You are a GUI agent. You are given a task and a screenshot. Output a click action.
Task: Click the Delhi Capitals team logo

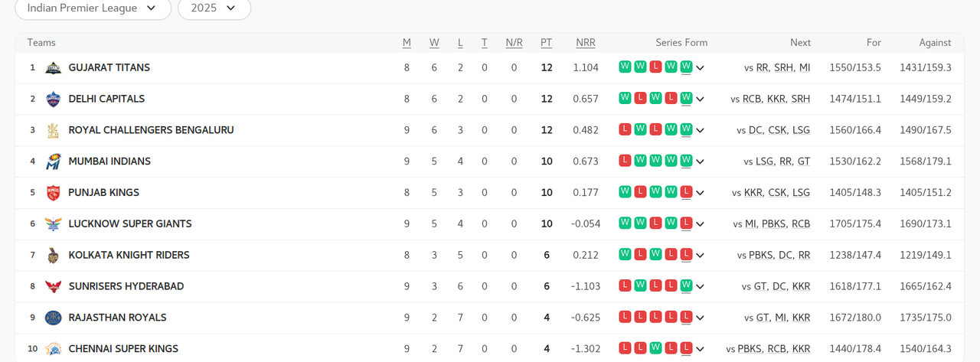(x=53, y=99)
